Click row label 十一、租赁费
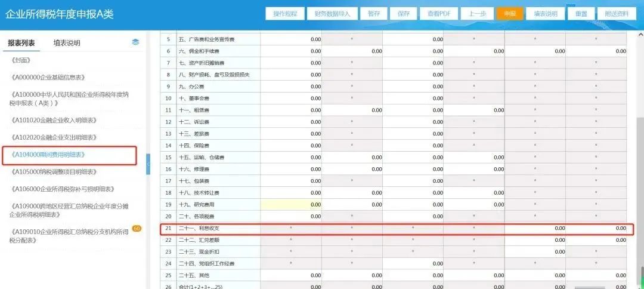 (194, 110)
